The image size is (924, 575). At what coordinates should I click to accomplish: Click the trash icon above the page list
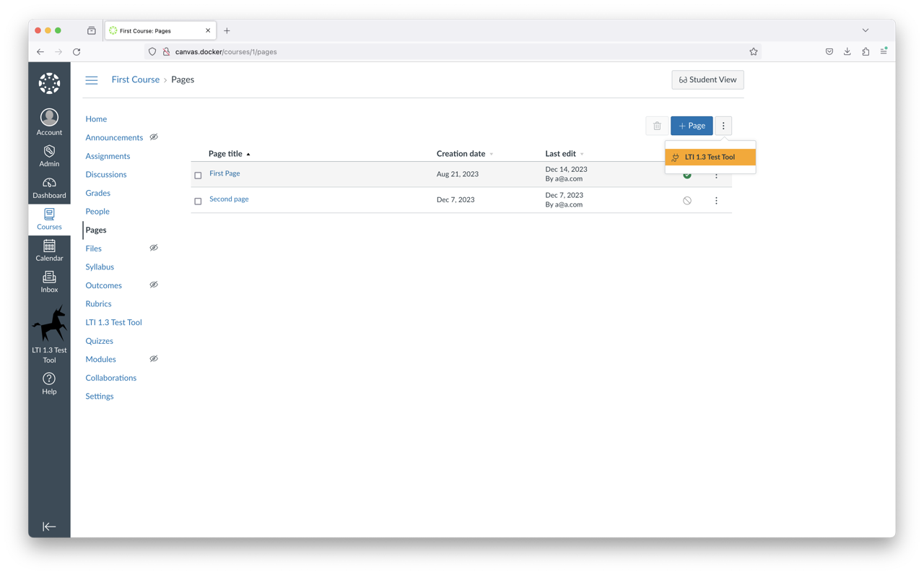[x=657, y=125]
